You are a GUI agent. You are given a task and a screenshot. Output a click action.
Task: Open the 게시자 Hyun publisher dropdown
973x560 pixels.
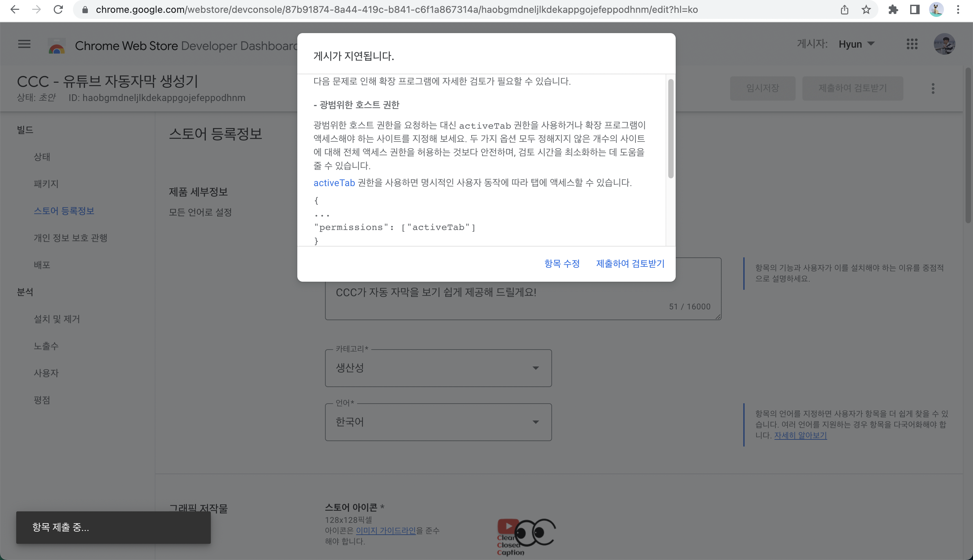click(x=856, y=44)
